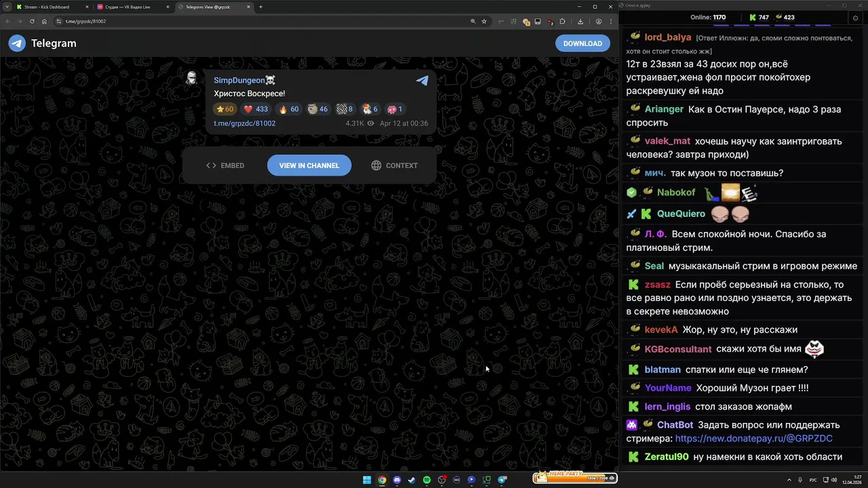Bookmark this page with the star icon
This screenshot has width=868, height=488.
[484, 21]
